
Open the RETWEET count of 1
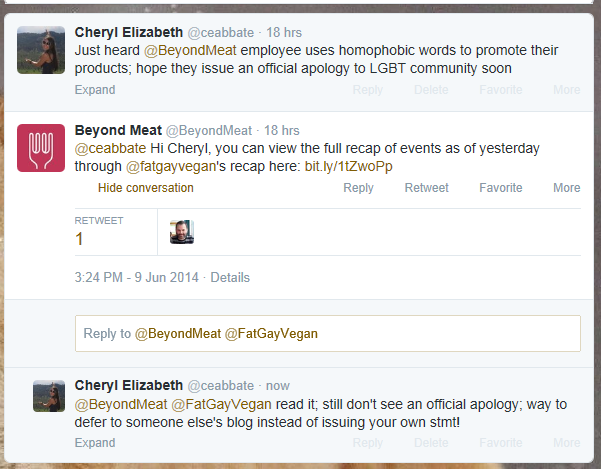pos(99,231)
